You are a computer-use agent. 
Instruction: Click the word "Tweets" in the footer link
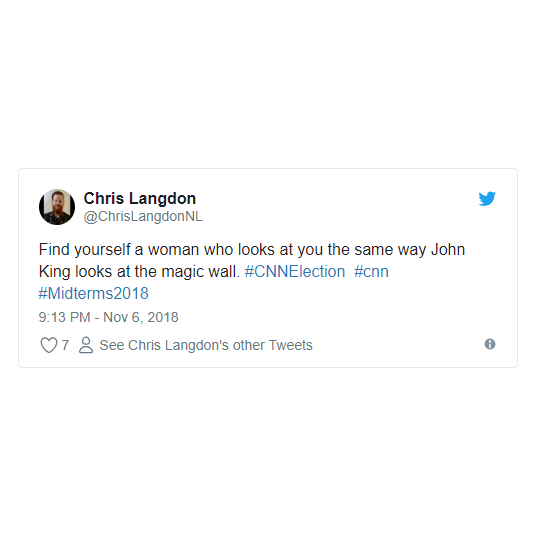pos(291,345)
